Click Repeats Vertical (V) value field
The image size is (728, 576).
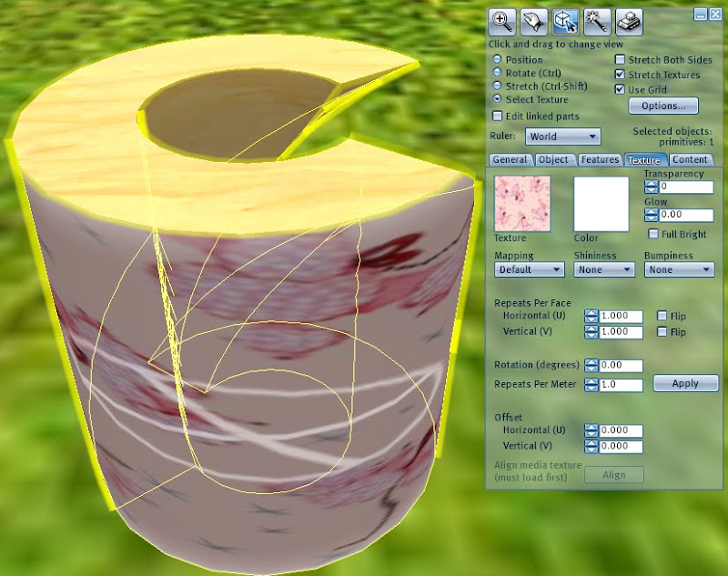[x=621, y=332]
